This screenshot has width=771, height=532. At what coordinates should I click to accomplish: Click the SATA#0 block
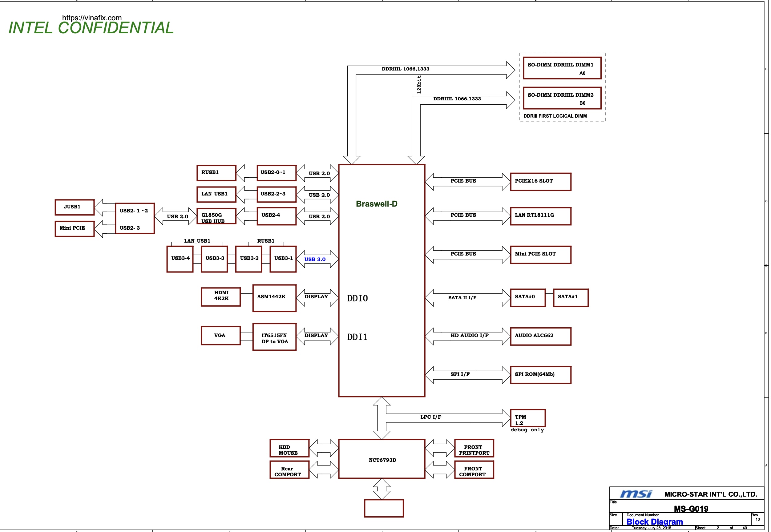pos(528,298)
